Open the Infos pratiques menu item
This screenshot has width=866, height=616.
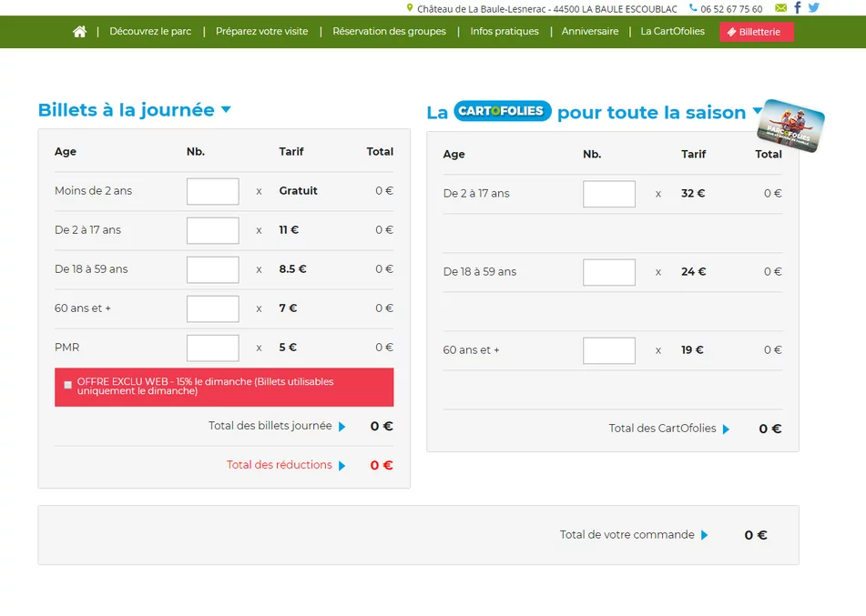[x=504, y=32]
